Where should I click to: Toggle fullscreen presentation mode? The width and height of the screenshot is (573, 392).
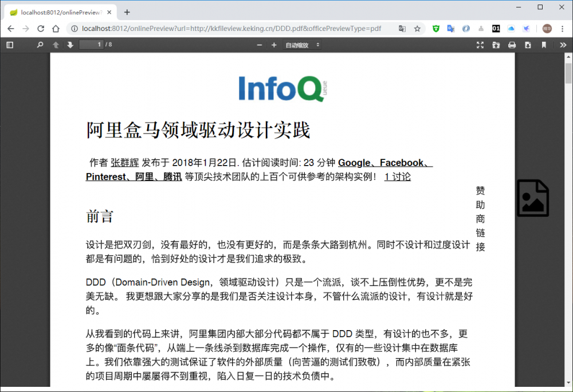point(480,45)
